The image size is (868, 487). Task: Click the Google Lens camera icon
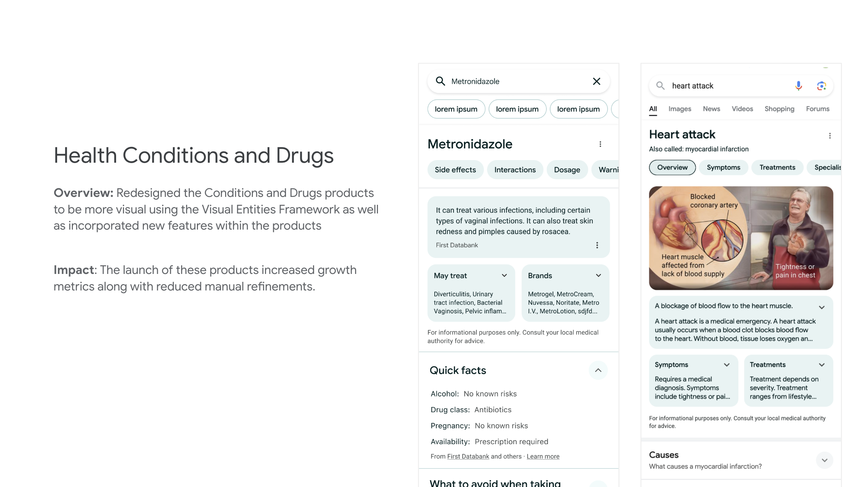(821, 86)
